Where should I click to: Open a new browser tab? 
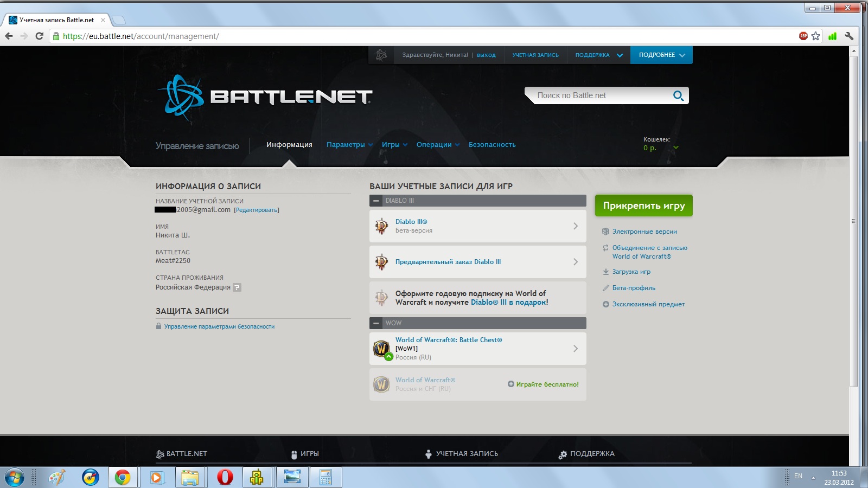coord(119,20)
